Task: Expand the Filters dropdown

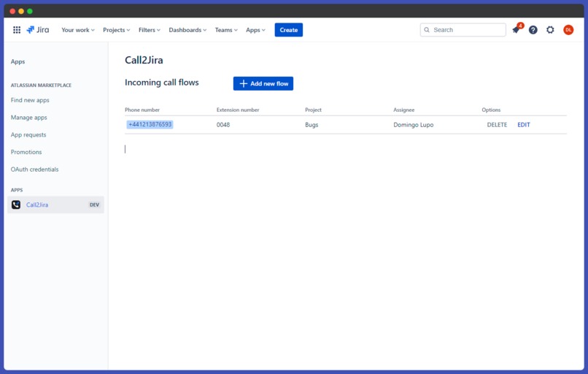Action: tap(150, 30)
